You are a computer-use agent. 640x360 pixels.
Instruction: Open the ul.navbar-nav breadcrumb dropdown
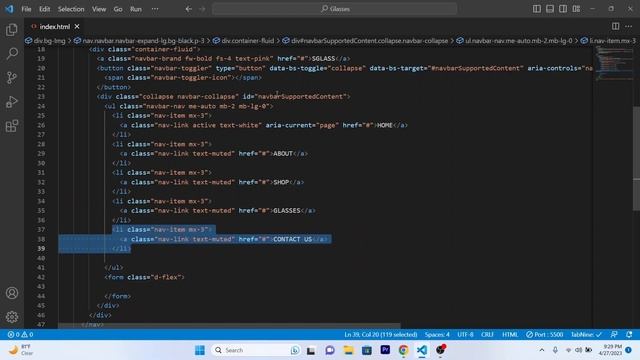515,40
